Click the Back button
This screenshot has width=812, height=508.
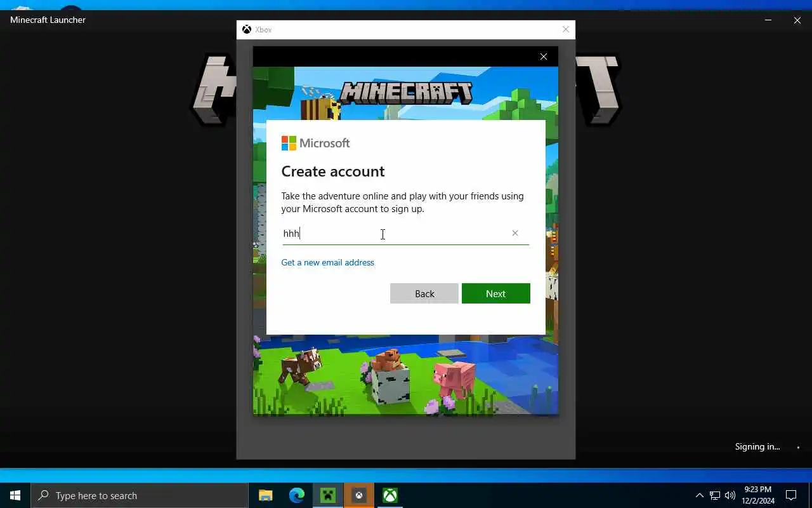pyautogui.click(x=424, y=293)
